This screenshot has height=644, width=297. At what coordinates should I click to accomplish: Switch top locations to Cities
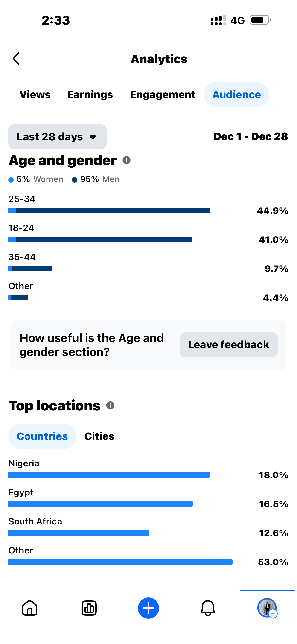pyautogui.click(x=99, y=436)
